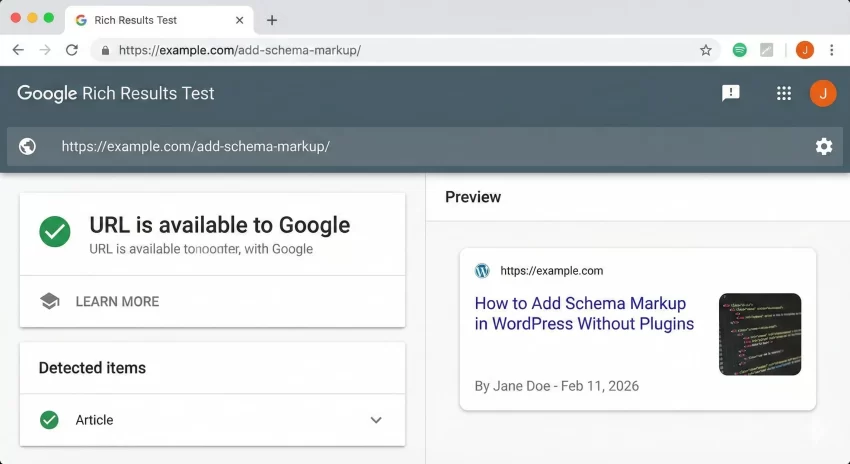
Task: Bookmark this page with the star icon
Action: click(705, 50)
